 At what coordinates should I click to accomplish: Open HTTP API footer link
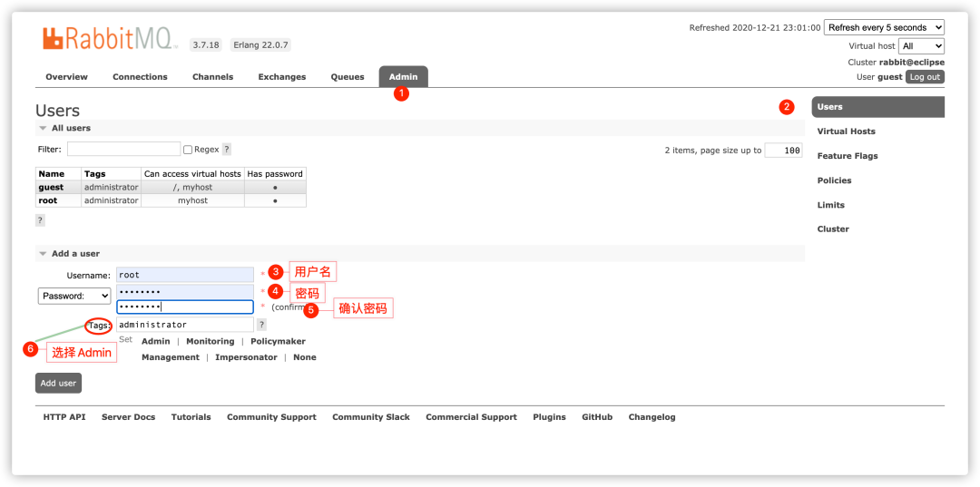[x=64, y=417]
